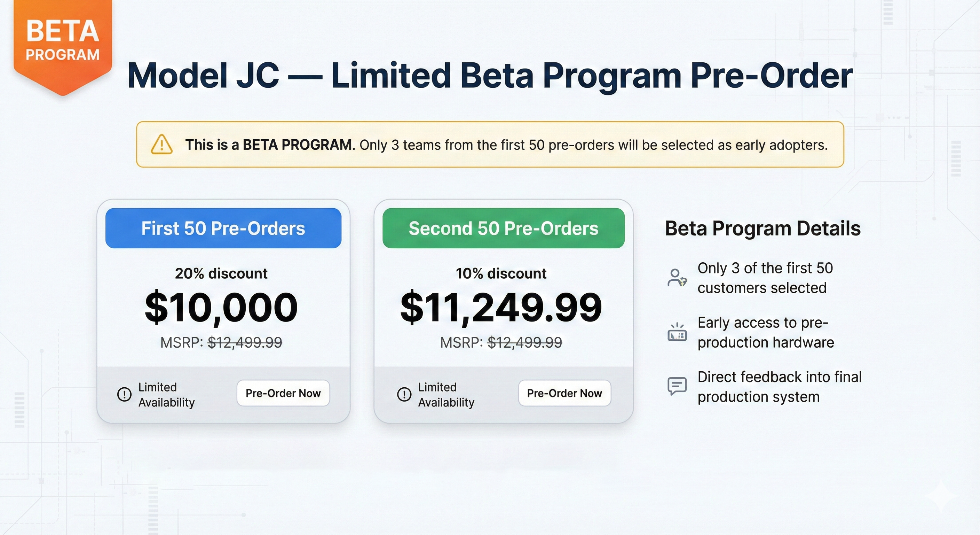The height and width of the screenshot is (535, 980).
Task: Click the Model JC page title
Action: point(490,75)
